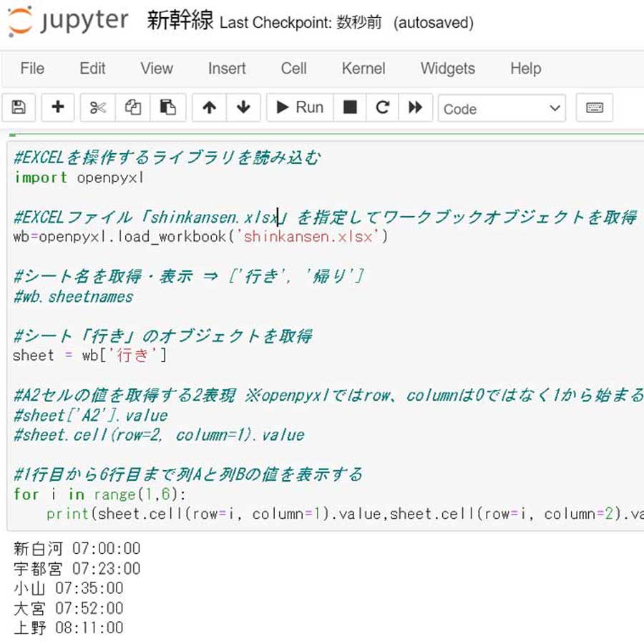Click output row 上野 08:11:00
Viewport: 644px width, 644px height.
[x=69, y=628]
